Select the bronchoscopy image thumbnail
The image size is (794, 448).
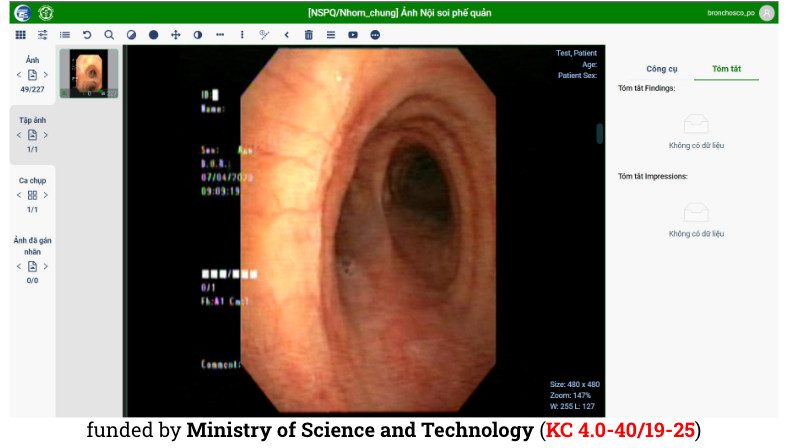(89, 73)
